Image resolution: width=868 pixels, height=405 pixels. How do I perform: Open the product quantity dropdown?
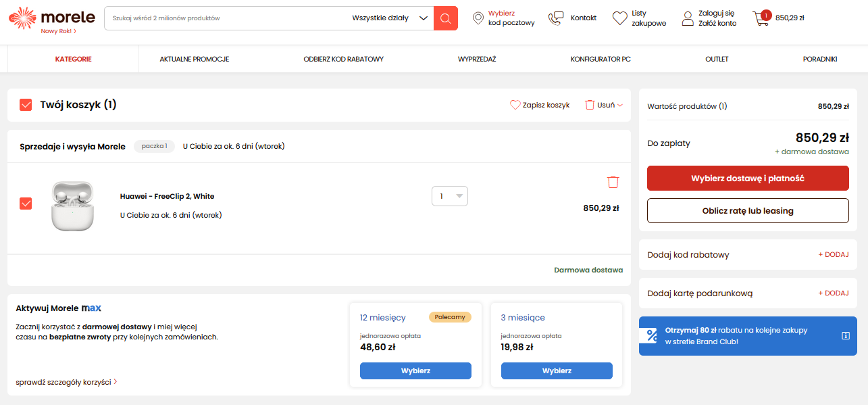click(450, 196)
